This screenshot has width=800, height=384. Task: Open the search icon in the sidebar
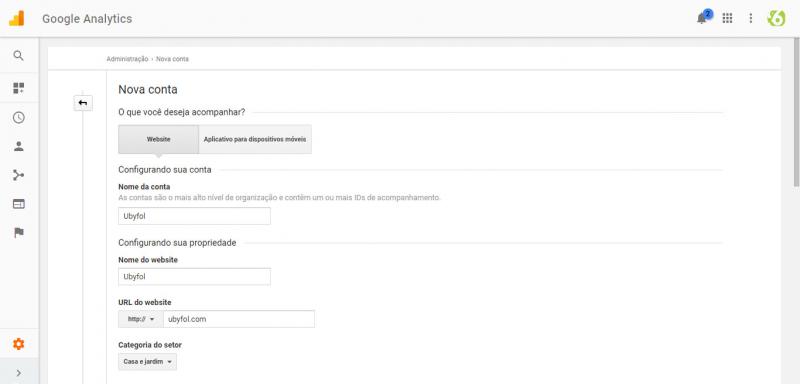18,56
